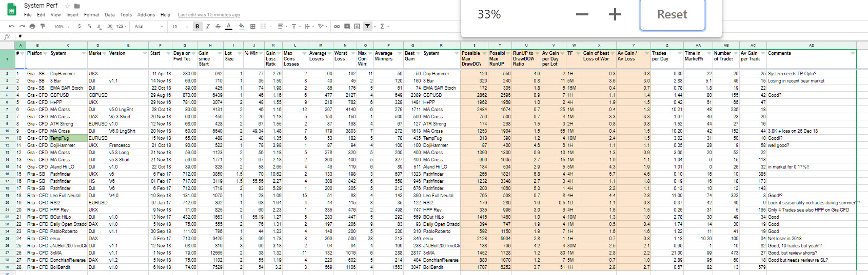Click the Insert link icon
868x275 pixels.
(337, 26)
